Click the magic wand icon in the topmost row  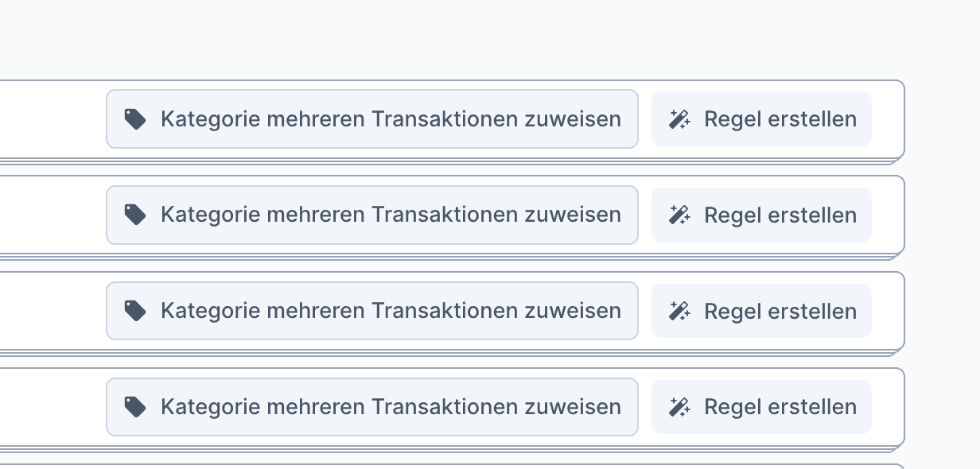(679, 119)
